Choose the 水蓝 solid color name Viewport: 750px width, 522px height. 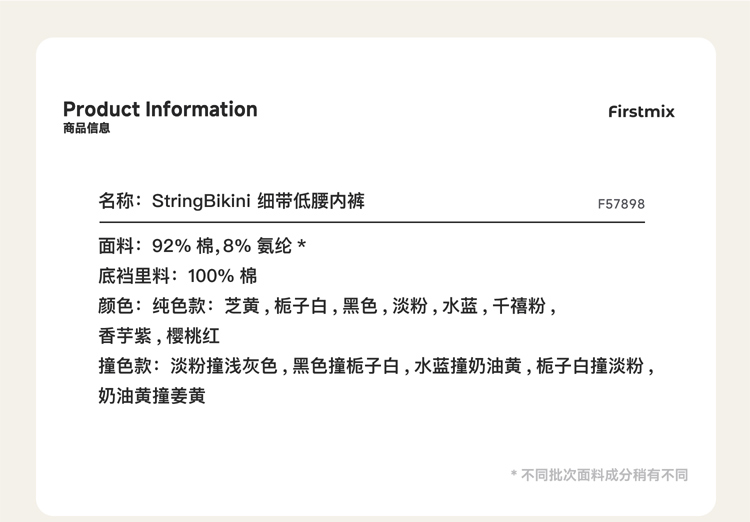[460, 306]
